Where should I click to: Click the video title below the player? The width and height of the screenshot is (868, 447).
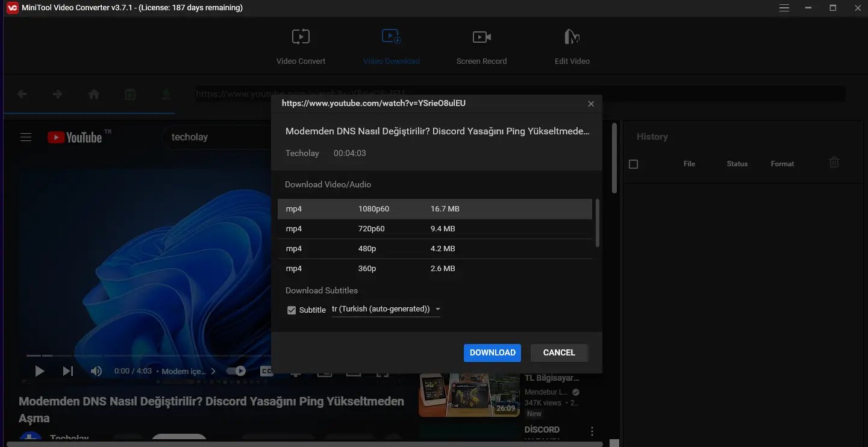211,410
